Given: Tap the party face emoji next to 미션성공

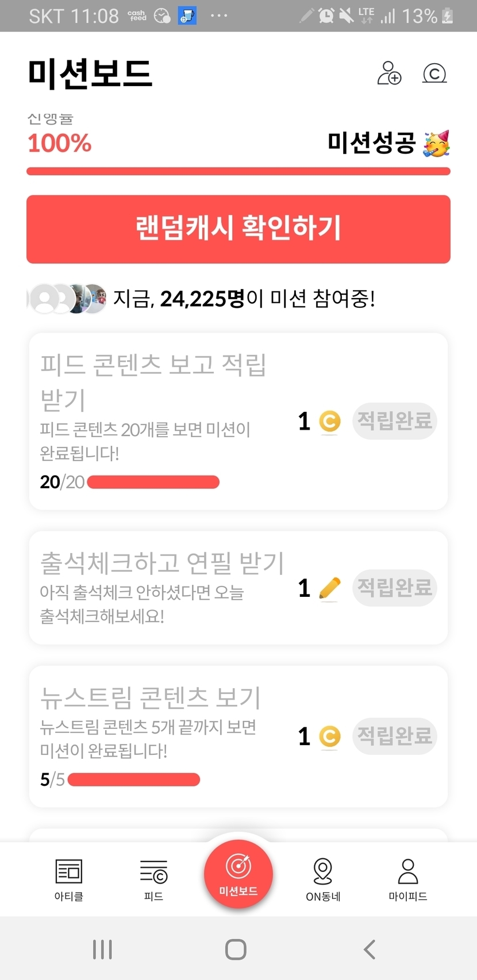Looking at the screenshot, I should [x=437, y=144].
